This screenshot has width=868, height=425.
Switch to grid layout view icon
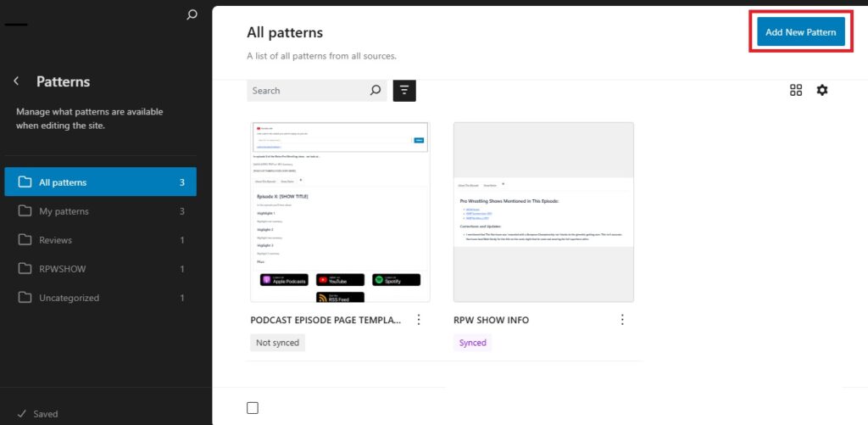796,90
